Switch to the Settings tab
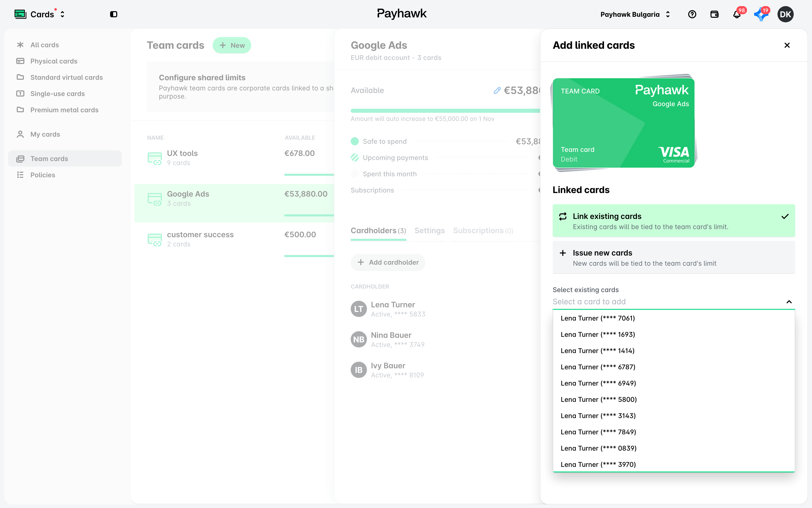 tap(430, 231)
